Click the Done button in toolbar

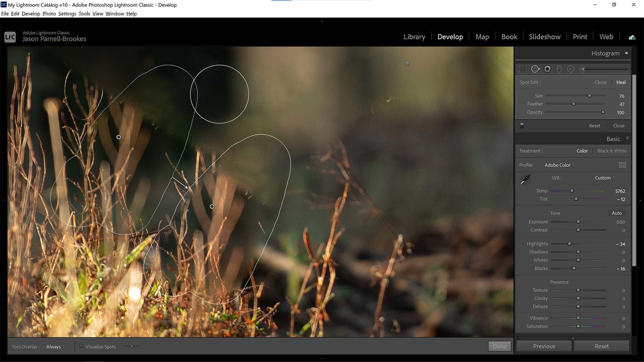click(x=499, y=347)
